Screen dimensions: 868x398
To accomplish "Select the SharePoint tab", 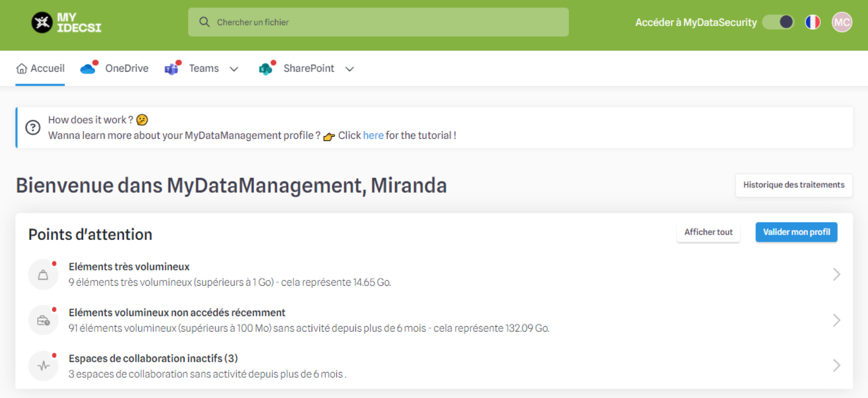I will pyautogui.click(x=306, y=69).
